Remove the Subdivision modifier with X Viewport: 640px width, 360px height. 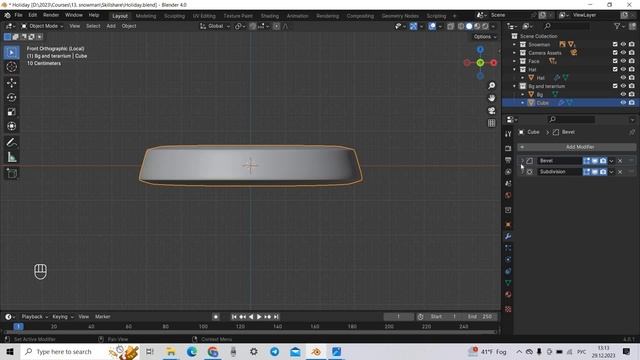click(x=620, y=172)
